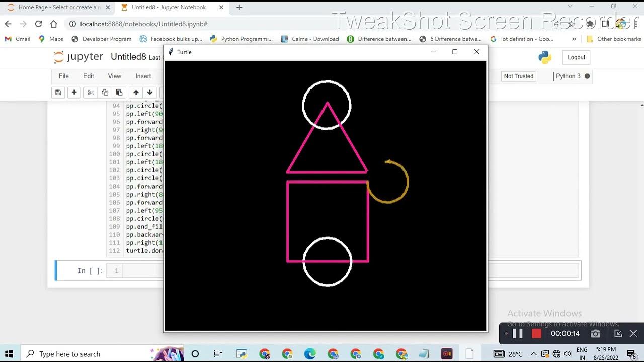Screen dimensions: 644x362
Task: Expand the bookmarks overflow chevron
Action: (x=574, y=39)
